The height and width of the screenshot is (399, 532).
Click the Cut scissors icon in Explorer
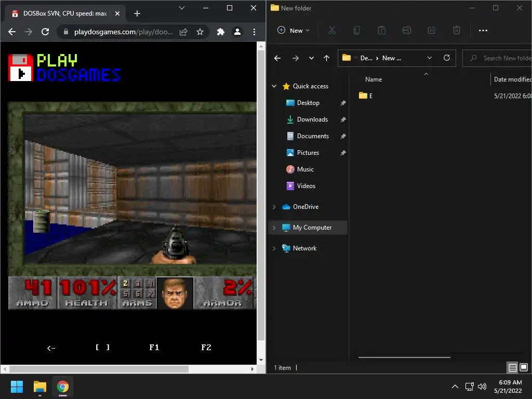point(332,31)
